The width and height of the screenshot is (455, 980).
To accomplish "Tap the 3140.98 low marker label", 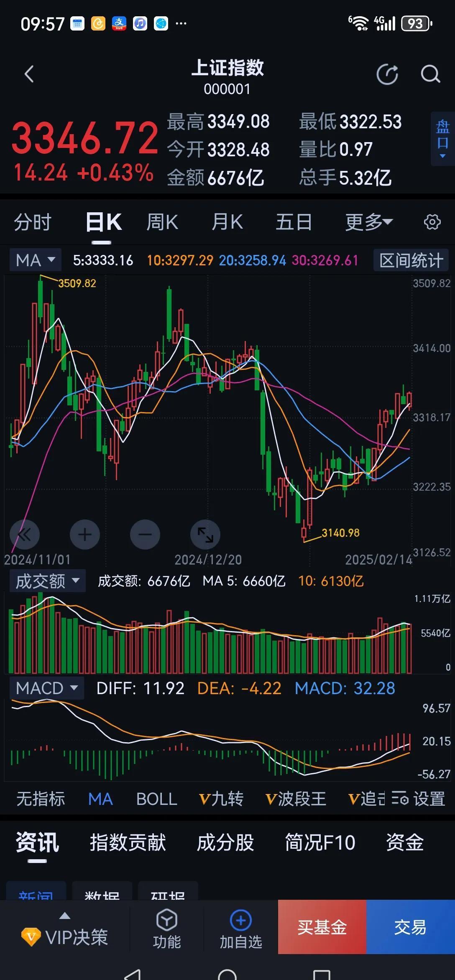I will 340,533.
